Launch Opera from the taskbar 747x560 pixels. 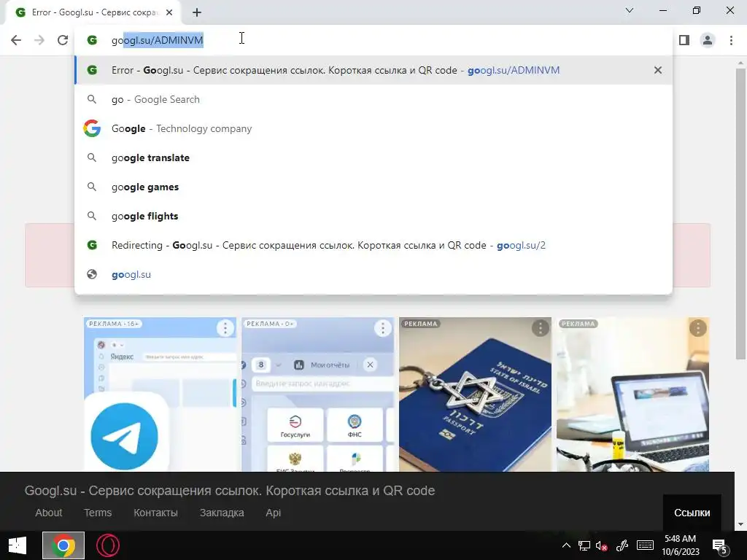click(108, 545)
